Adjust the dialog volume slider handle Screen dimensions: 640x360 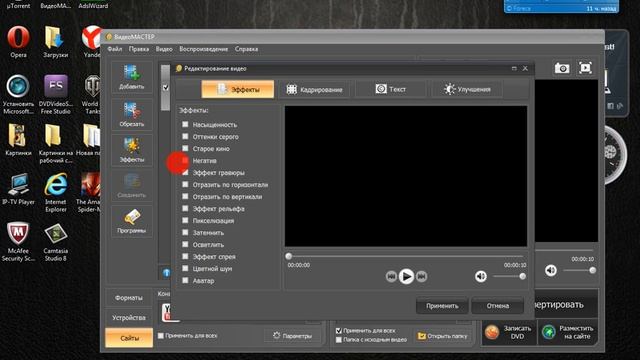point(522,276)
